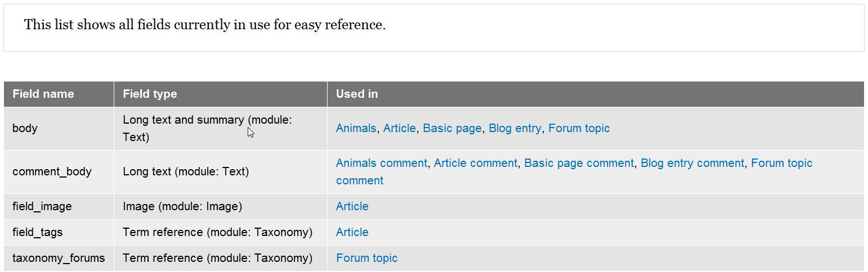868x272 pixels.
Task: Click the help text about fields in use
Action: [x=205, y=25]
